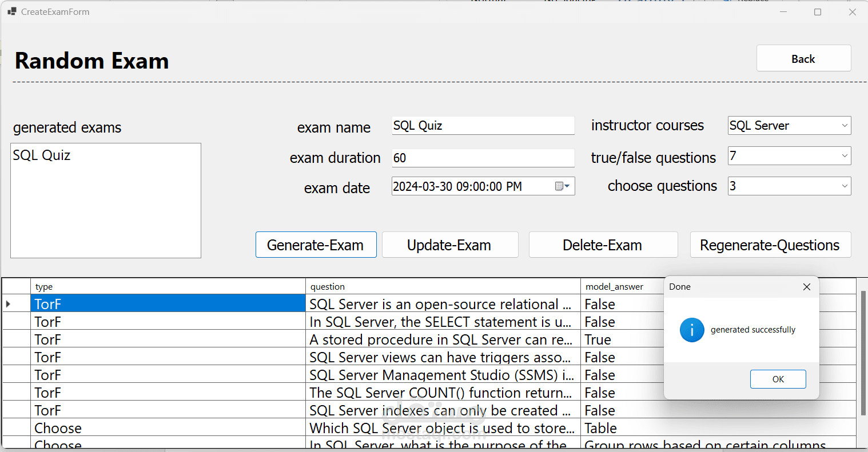This screenshot has width=868, height=452.
Task: Click the exam duration input field
Action: click(483, 158)
